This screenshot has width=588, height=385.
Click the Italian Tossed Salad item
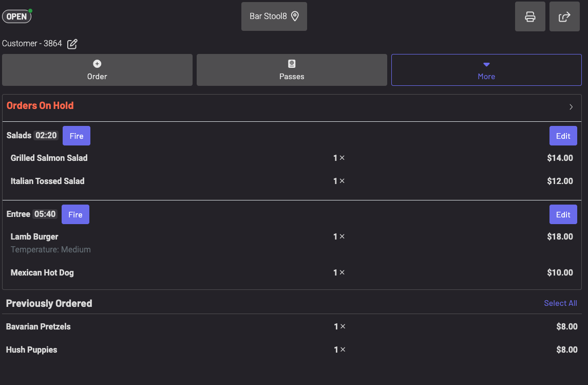(48, 181)
